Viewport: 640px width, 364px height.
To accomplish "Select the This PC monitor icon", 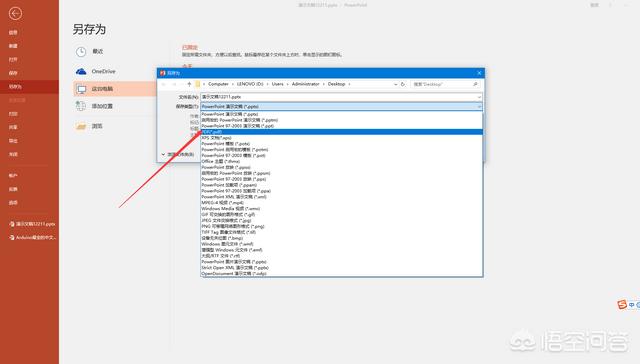I will [x=81, y=89].
